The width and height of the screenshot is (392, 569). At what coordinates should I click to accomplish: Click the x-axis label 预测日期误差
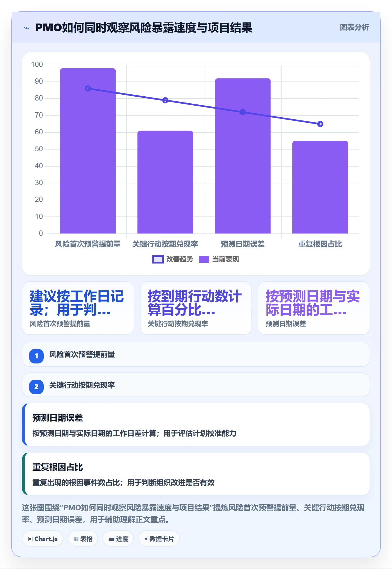(x=243, y=244)
